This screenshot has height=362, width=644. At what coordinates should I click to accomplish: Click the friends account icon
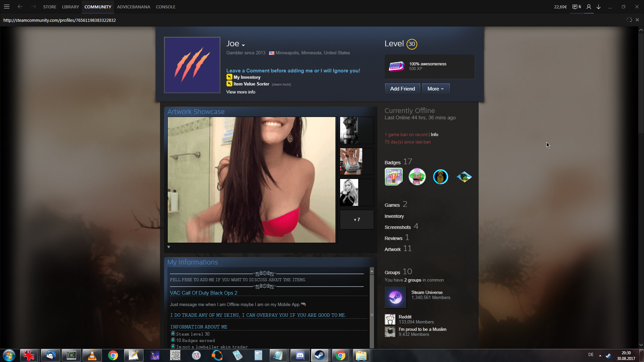(589, 7)
